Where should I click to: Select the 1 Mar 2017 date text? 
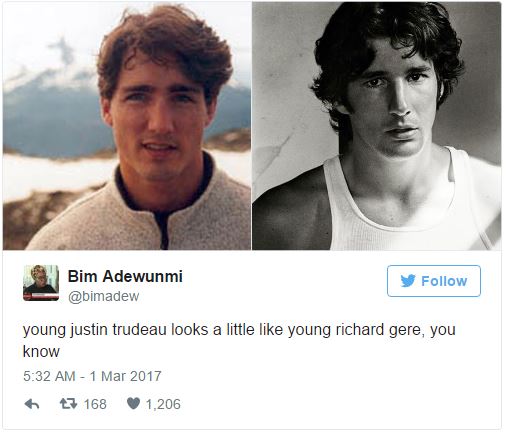coord(126,376)
